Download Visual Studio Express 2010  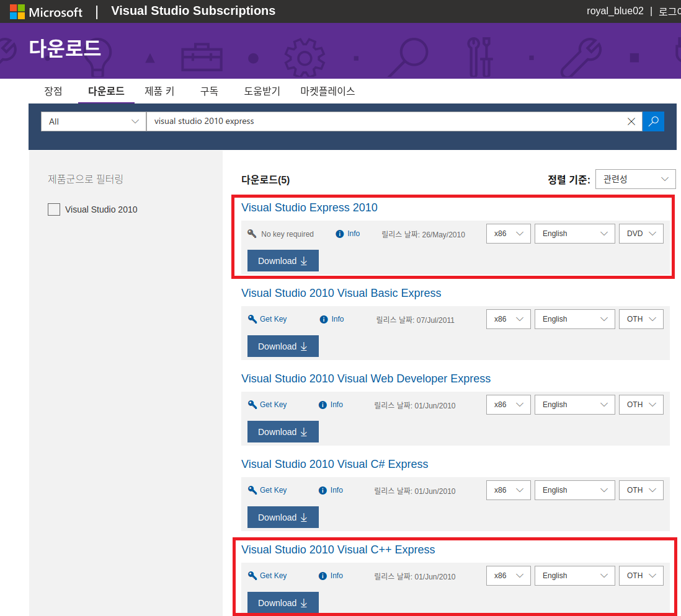283,261
